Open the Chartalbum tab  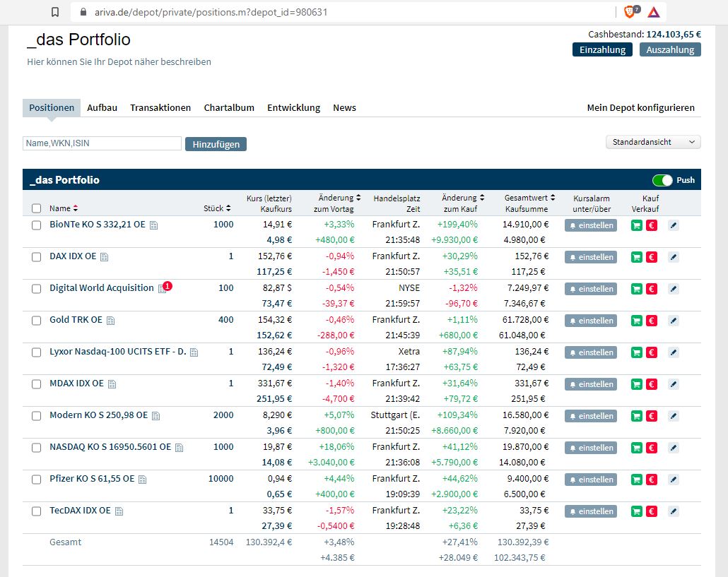pos(229,108)
